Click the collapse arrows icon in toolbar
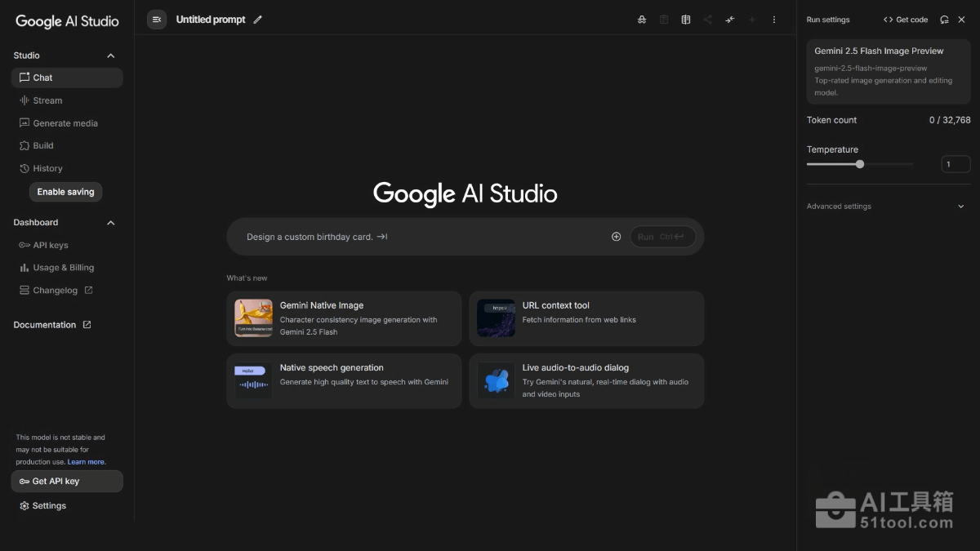The width and height of the screenshot is (980, 551). point(730,20)
